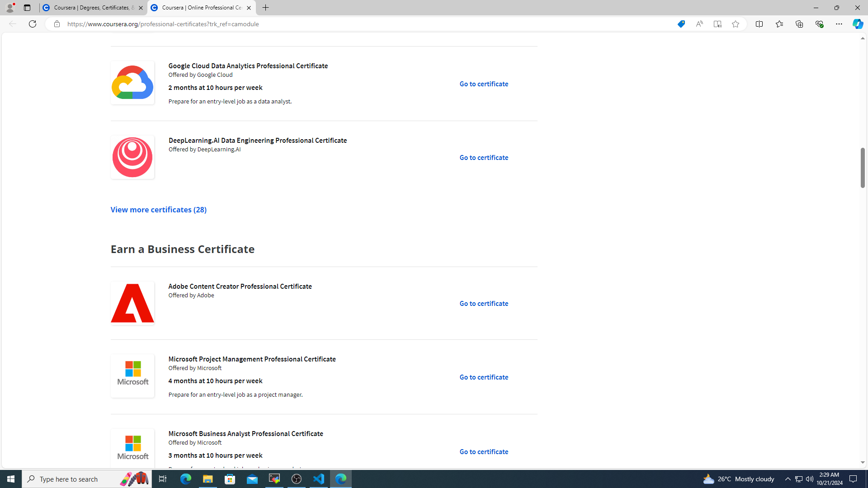
Task: Expand View more certificates (28)
Action: (x=158, y=210)
